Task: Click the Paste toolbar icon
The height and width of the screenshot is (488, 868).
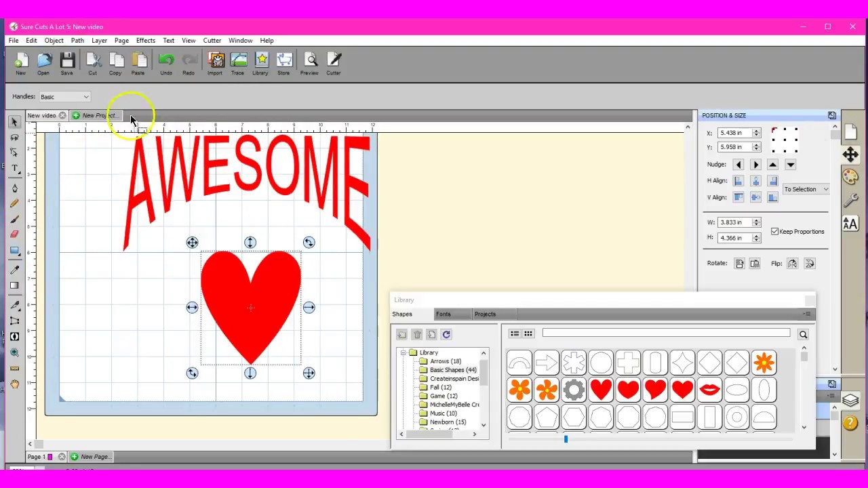Action: (x=138, y=63)
